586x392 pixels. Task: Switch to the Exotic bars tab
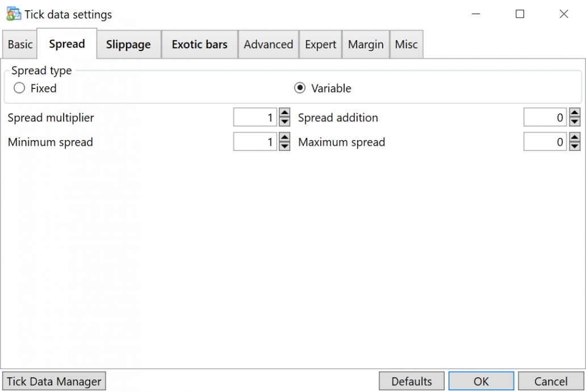pos(199,44)
